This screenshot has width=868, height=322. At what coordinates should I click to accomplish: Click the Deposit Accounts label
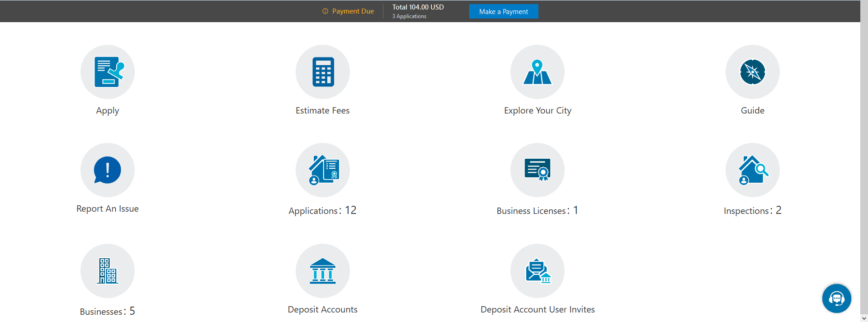tap(323, 309)
